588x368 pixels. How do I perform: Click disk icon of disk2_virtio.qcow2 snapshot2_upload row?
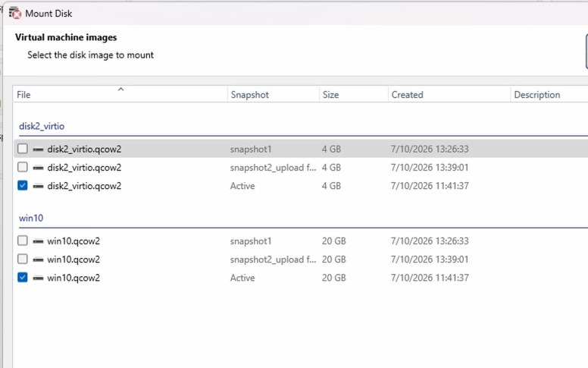(38, 168)
